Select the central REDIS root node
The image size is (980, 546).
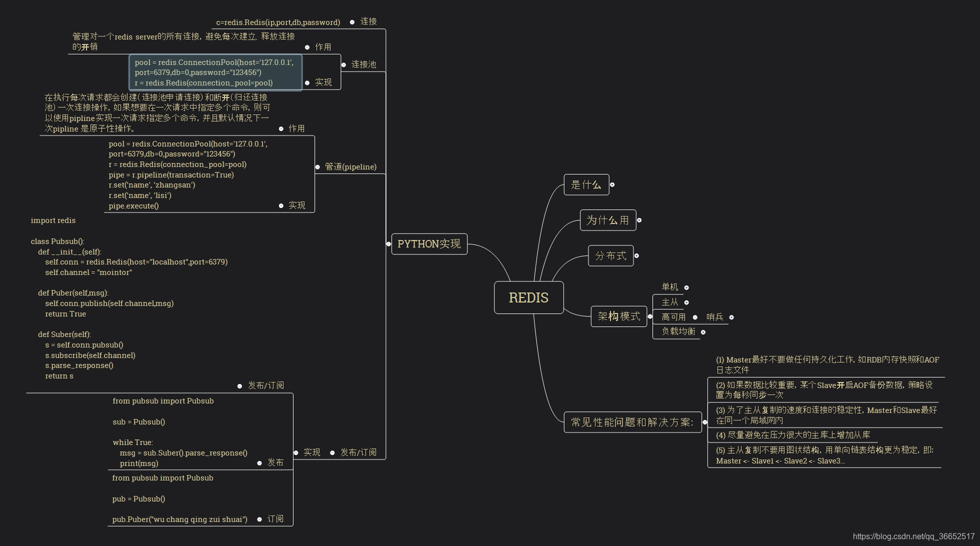[528, 297]
